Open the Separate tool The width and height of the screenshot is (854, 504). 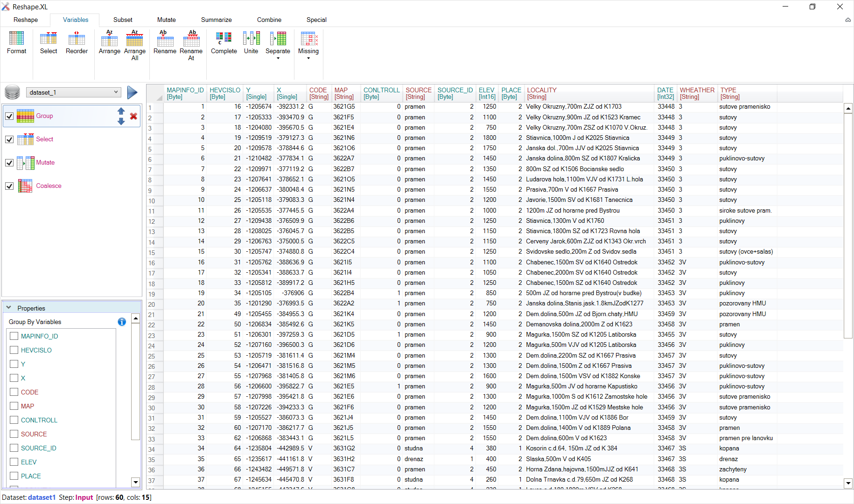[x=278, y=46]
